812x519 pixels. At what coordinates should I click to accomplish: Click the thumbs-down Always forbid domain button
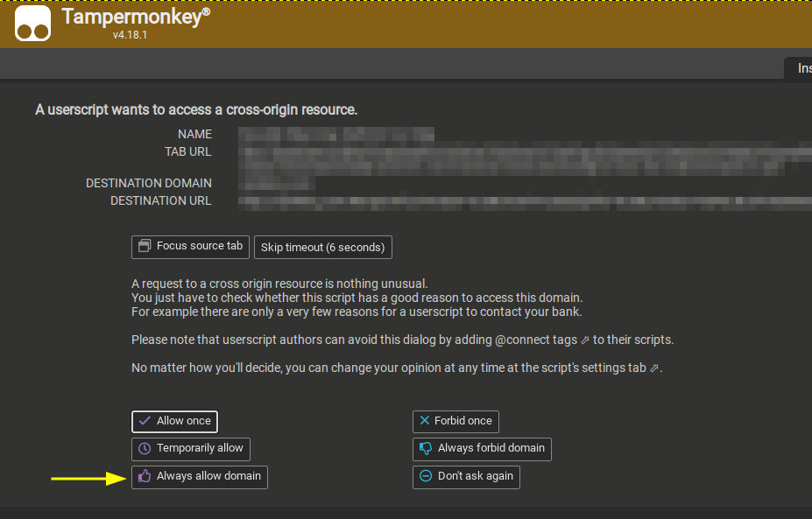482,448
